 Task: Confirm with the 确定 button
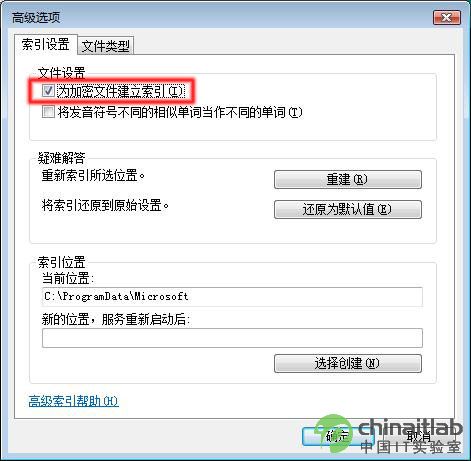click(337, 436)
